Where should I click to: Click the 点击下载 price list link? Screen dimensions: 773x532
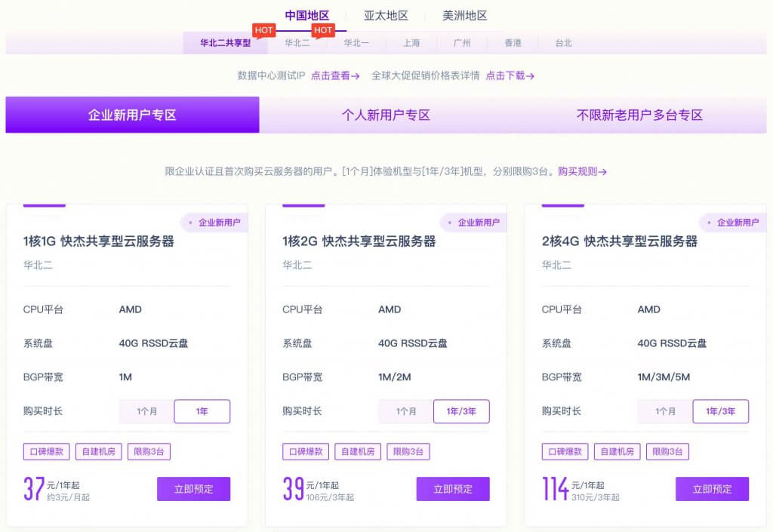click(510, 75)
